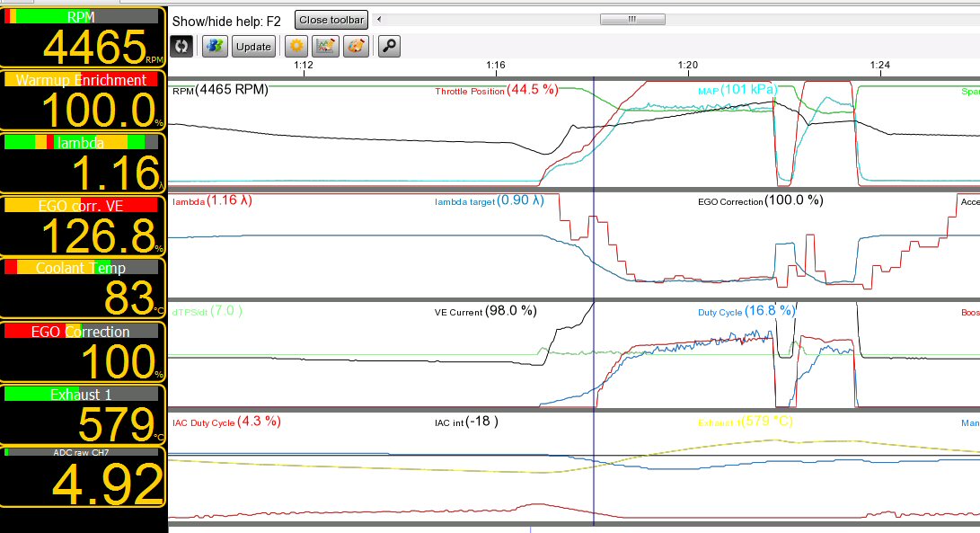Screen dimensions: 980x533
Task: Click the "lambda (1.16 λ)" chart legend label
Action: coord(213,200)
